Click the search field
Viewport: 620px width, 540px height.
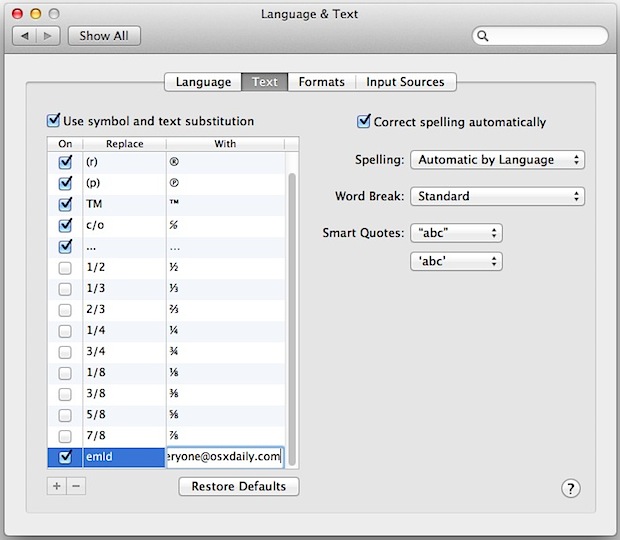(540, 36)
